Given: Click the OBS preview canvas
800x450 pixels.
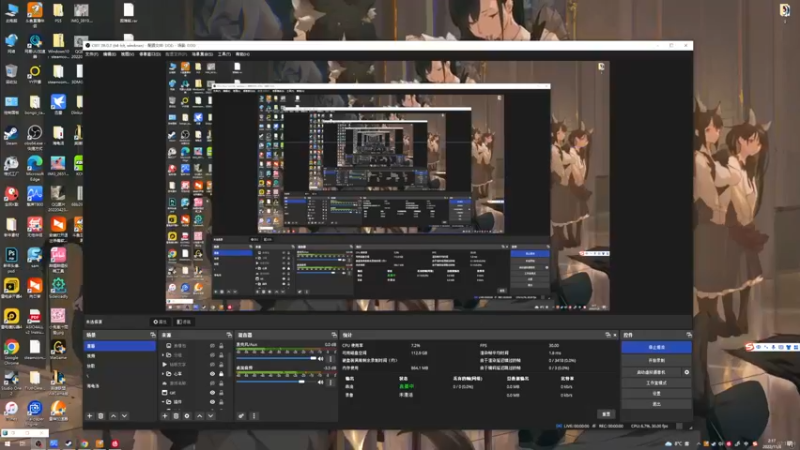Looking at the screenshot, I should click(388, 186).
